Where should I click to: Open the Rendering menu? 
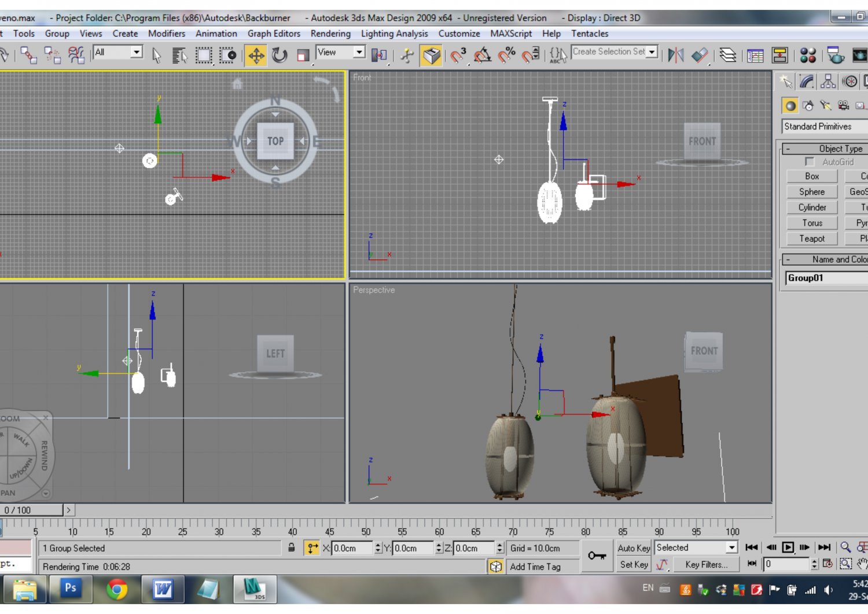point(330,34)
